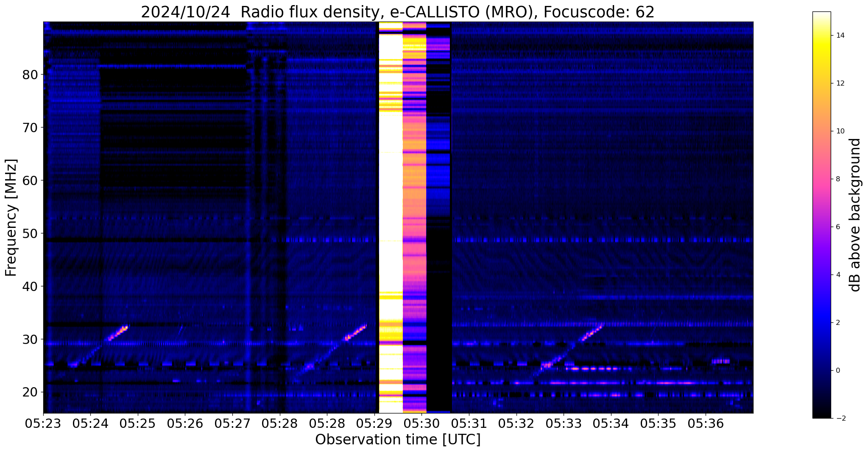Click the 'Frequency [MHz]' y-axis label

tap(11, 217)
